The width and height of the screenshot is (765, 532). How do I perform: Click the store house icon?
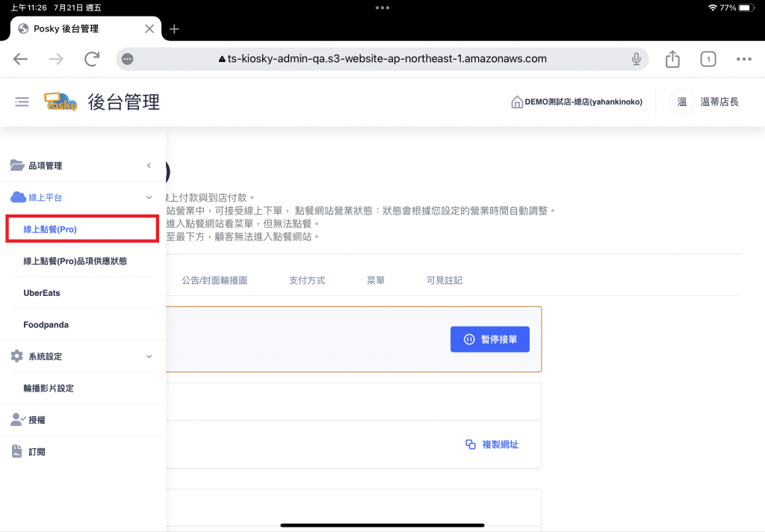point(517,102)
